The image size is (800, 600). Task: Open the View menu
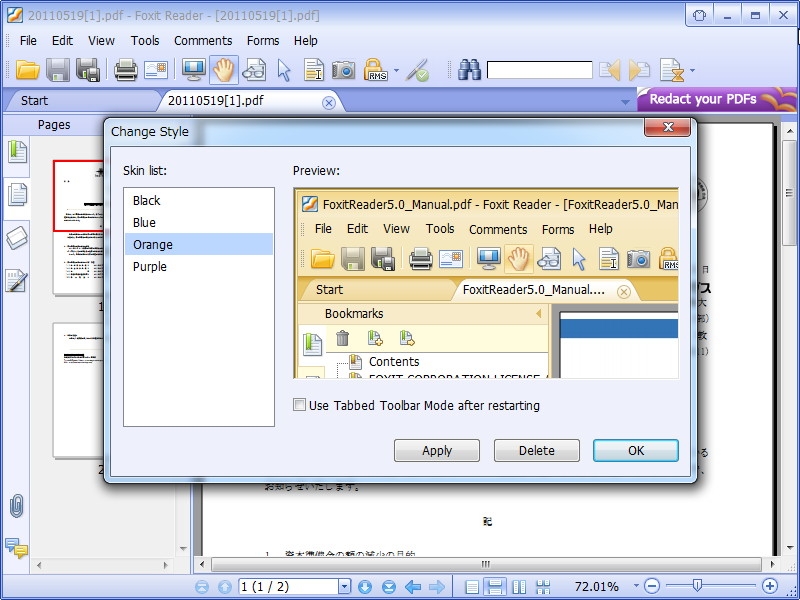[x=101, y=40]
